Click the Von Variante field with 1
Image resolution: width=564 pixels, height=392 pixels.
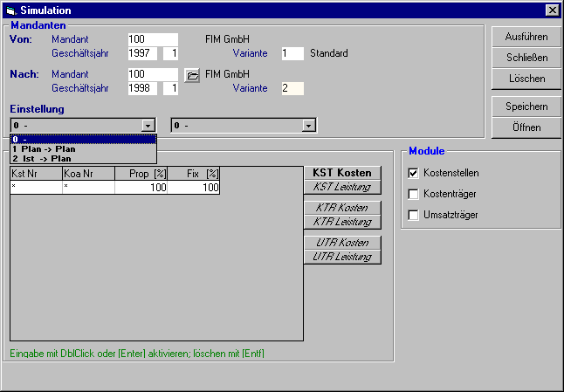coord(292,53)
